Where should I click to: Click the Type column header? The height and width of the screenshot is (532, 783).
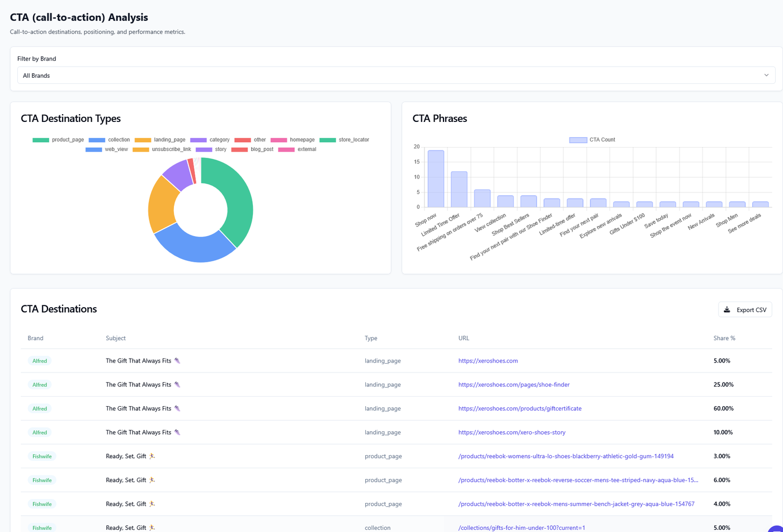click(x=371, y=338)
